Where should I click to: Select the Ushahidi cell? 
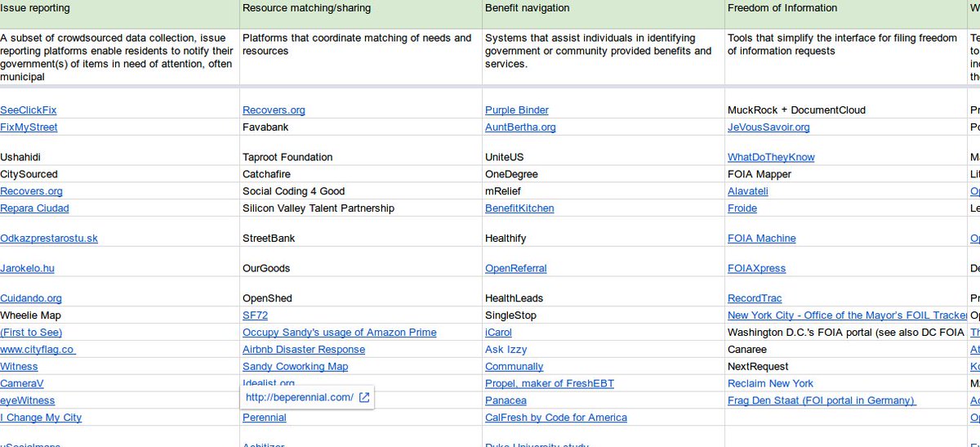point(119,151)
